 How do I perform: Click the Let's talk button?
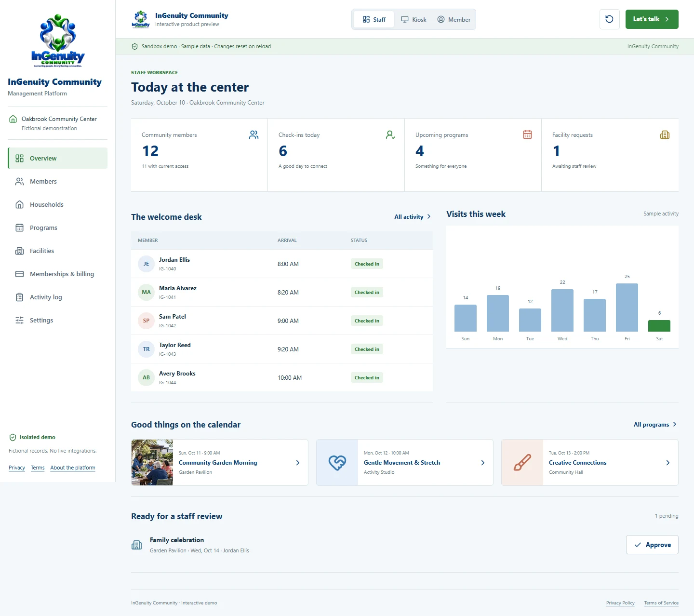pyautogui.click(x=652, y=19)
